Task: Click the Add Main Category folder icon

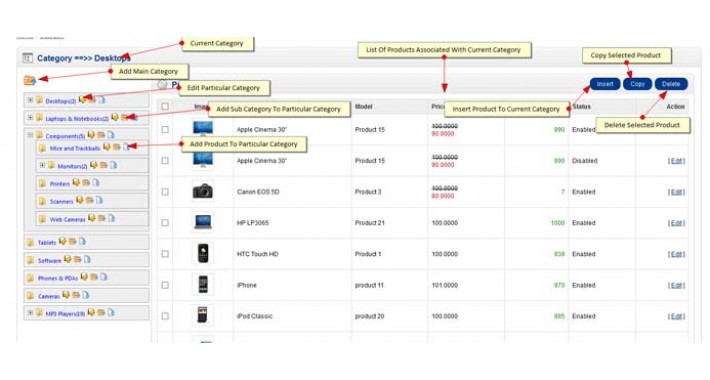Action: (29, 81)
